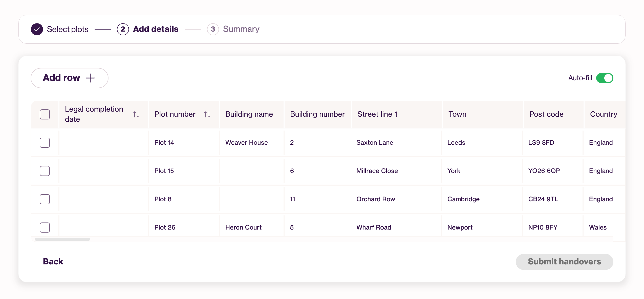The height and width of the screenshot is (299, 644).
Task: Click the empty Building name cell for Plot 8
Action: 251,199
